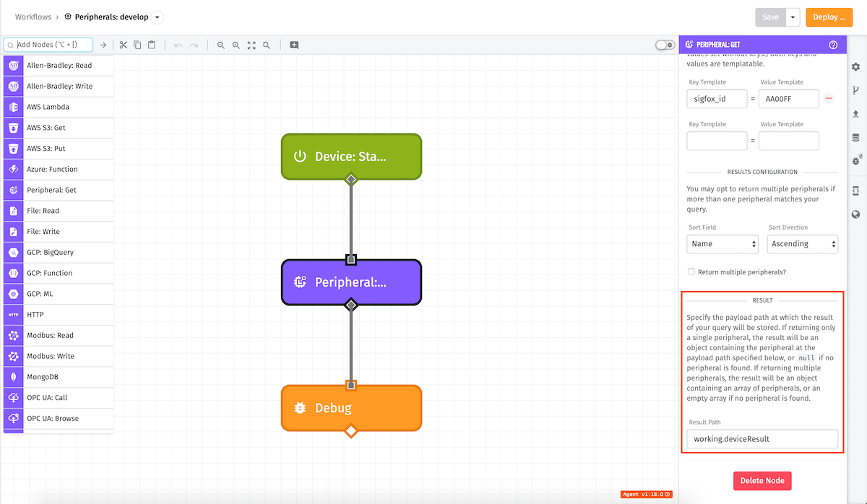Click the paste clipboard icon in toolbar

[x=152, y=45]
